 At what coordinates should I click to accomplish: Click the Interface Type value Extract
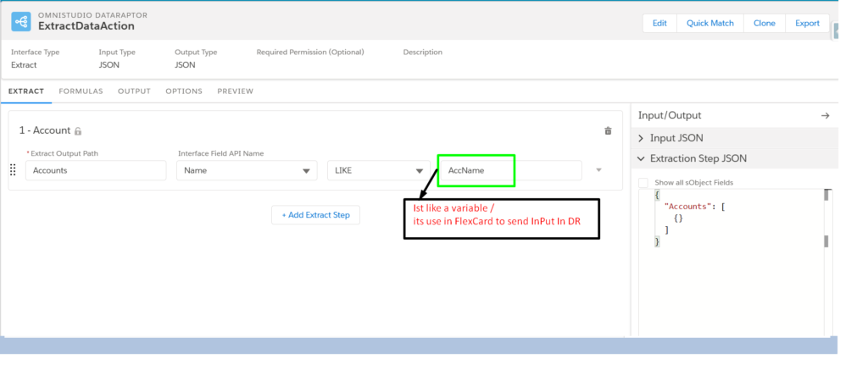click(24, 64)
